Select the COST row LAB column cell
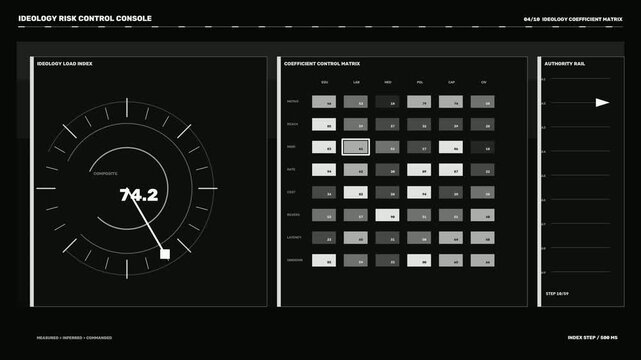This screenshot has height=360, width=641. (x=356, y=192)
